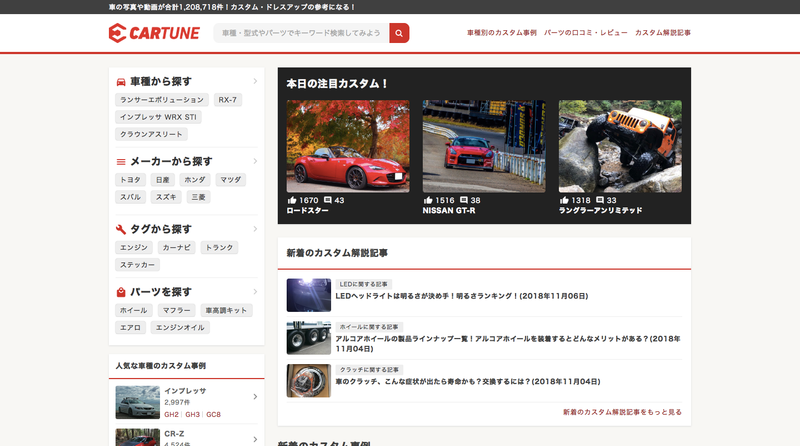
Task: Open the CR-Z row chevron
Action: click(x=255, y=439)
